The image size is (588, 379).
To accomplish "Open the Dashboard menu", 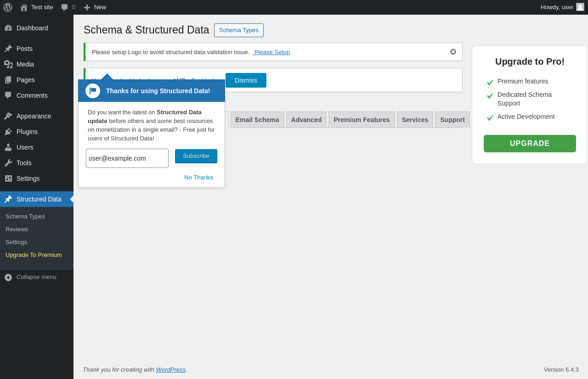I will click(x=32, y=28).
